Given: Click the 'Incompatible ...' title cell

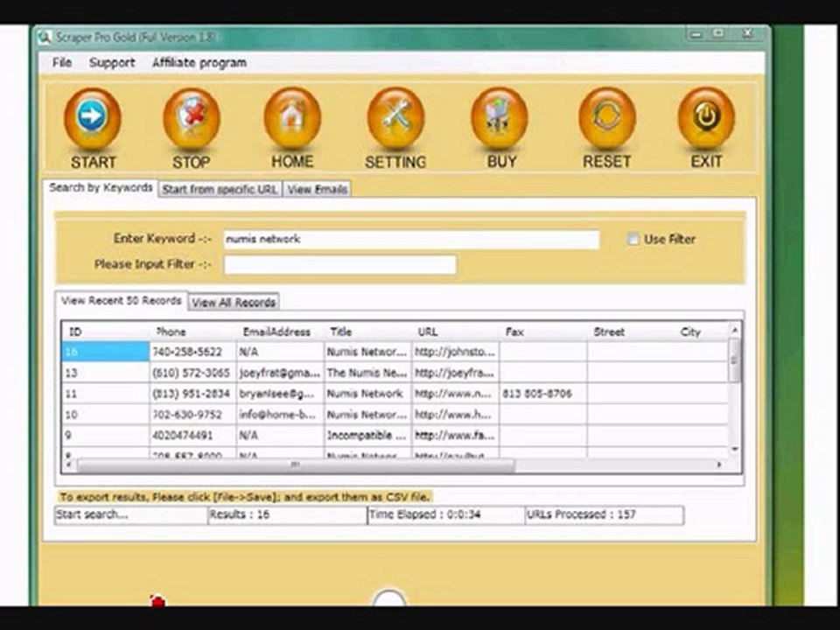Looking at the screenshot, I should (368, 436).
